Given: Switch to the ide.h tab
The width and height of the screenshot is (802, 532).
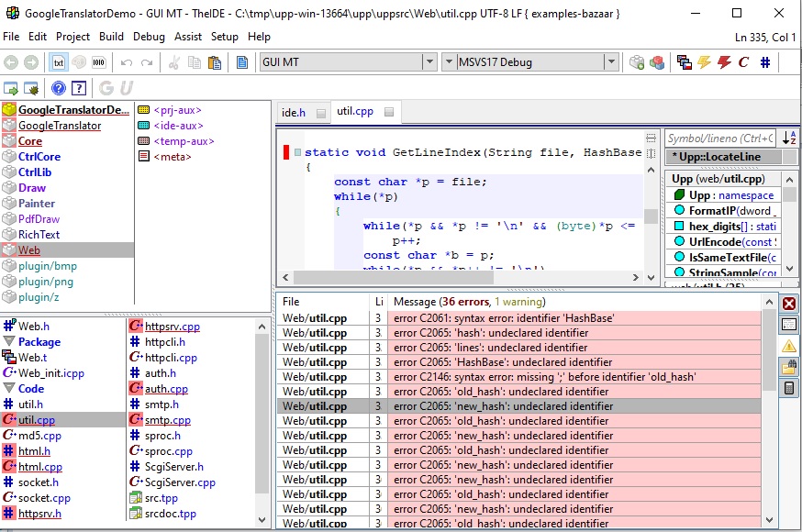Looking at the screenshot, I should pyautogui.click(x=294, y=112).
